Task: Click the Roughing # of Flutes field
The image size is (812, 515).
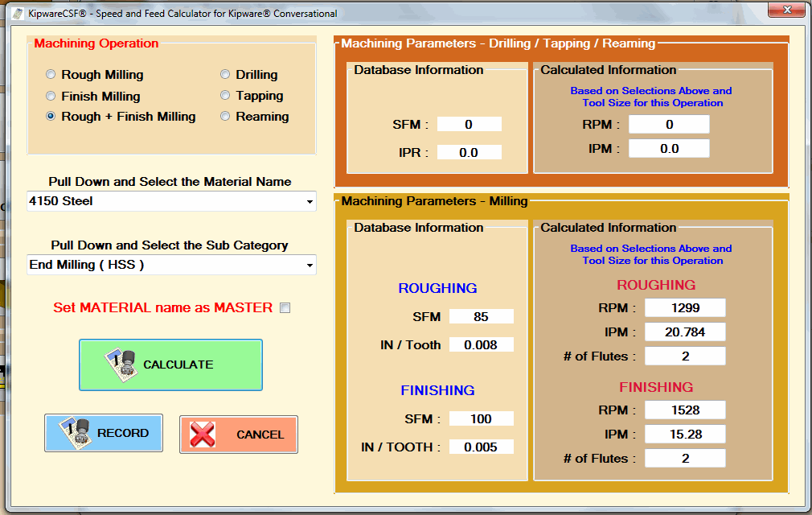Action: click(x=685, y=356)
